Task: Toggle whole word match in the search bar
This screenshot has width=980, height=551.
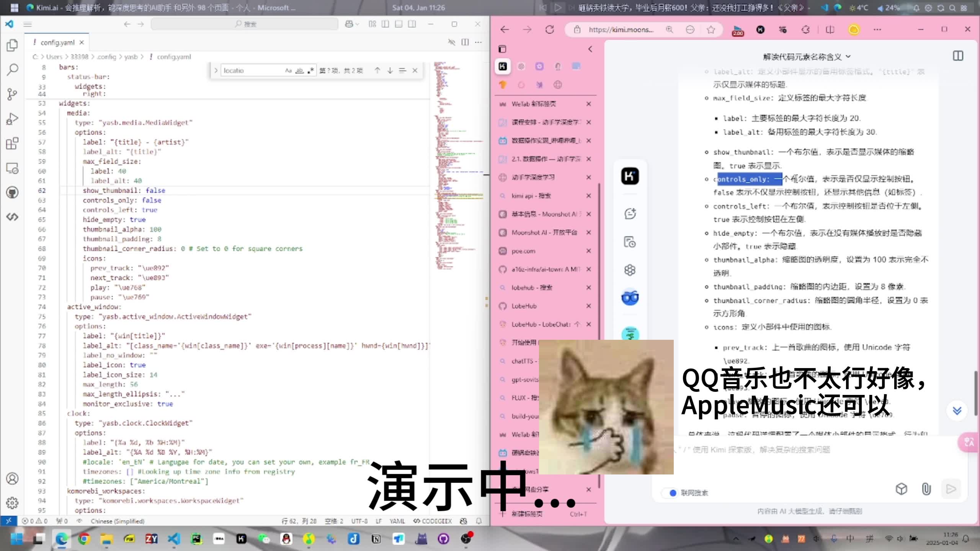Action: click(299, 70)
